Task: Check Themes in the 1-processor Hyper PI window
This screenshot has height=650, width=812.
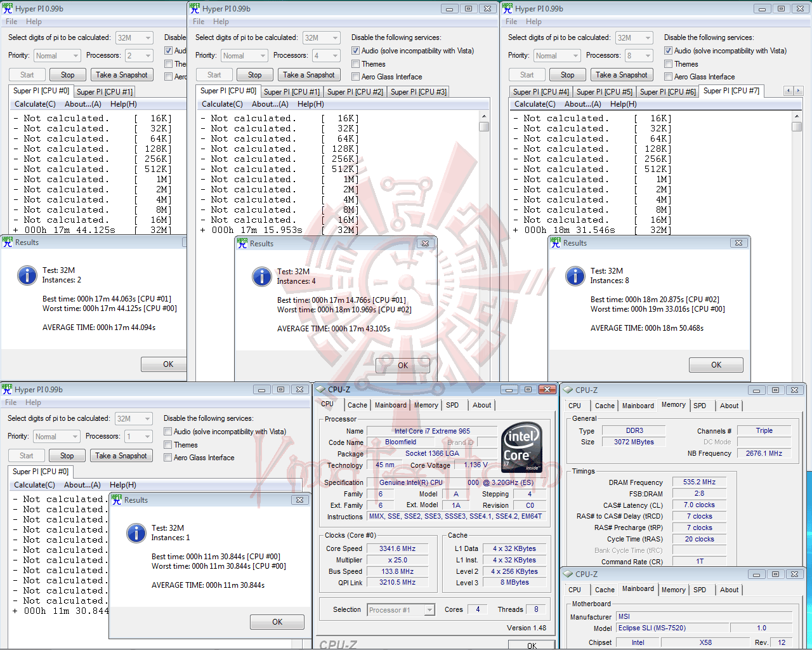Action: [x=167, y=445]
